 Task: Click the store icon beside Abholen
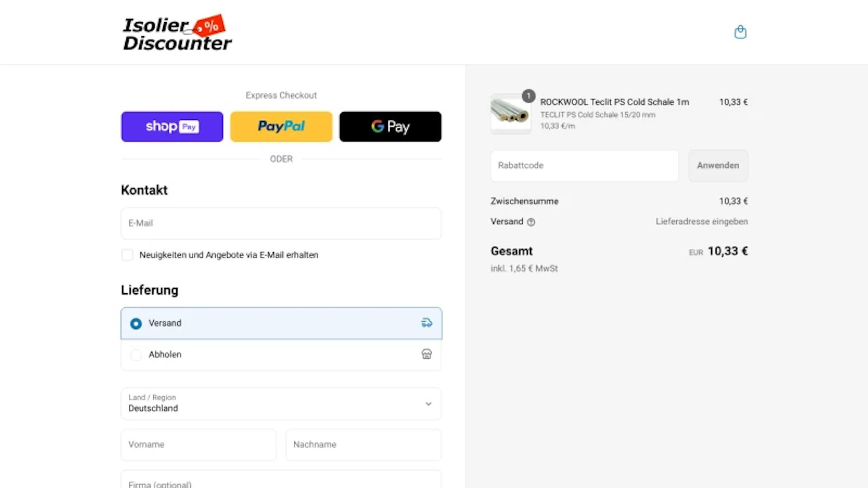click(425, 354)
